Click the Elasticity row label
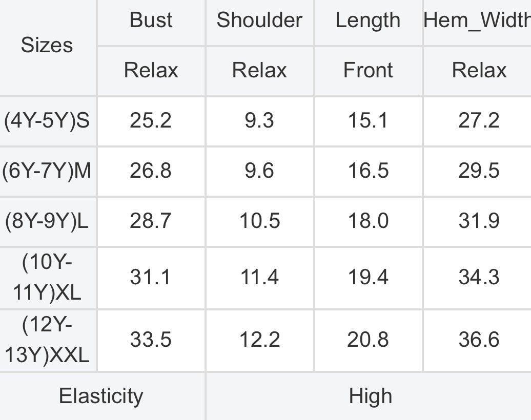This screenshot has height=420, width=531. click(x=101, y=396)
